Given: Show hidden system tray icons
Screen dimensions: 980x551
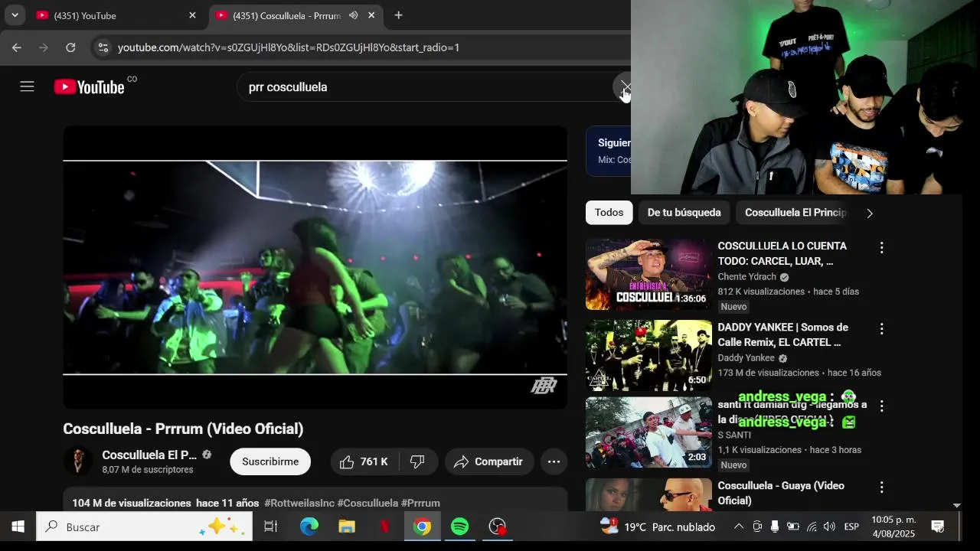Looking at the screenshot, I should (x=738, y=527).
